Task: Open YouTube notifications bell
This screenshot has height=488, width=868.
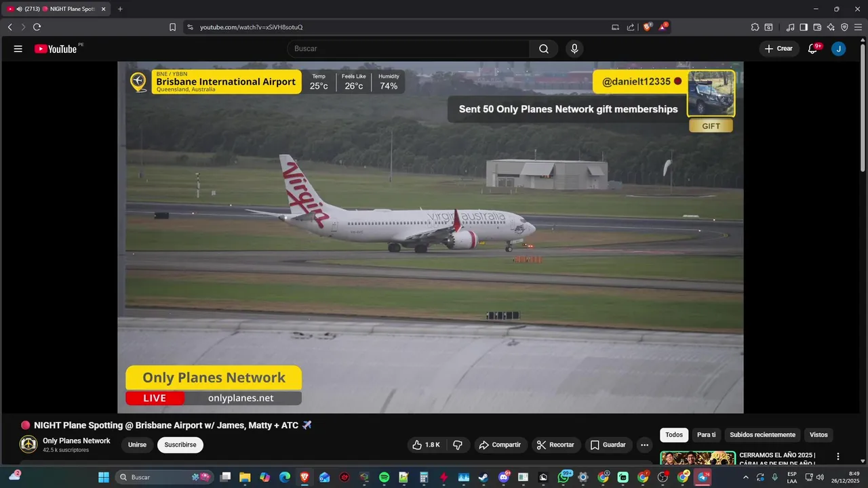Action: pos(813,49)
